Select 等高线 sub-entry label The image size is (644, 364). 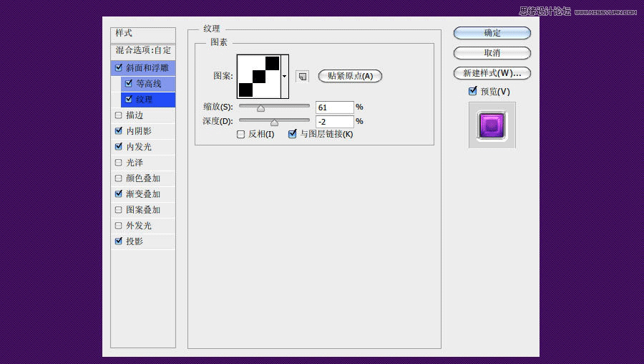coord(149,84)
